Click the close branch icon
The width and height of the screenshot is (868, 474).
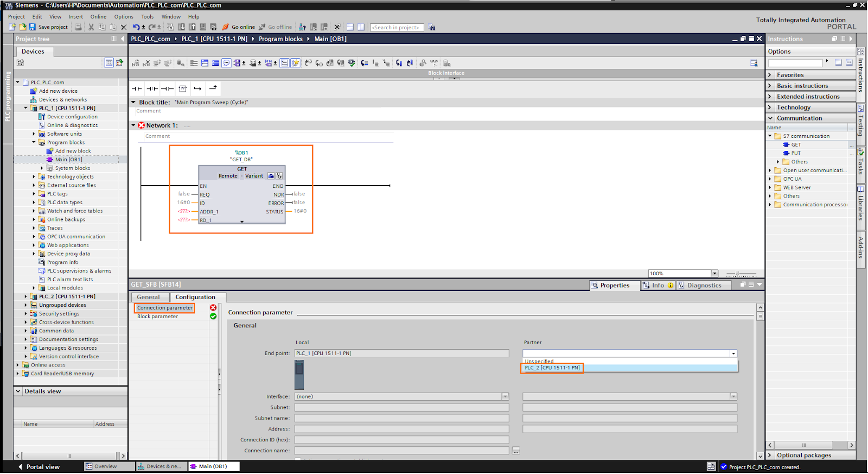click(x=213, y=89)
